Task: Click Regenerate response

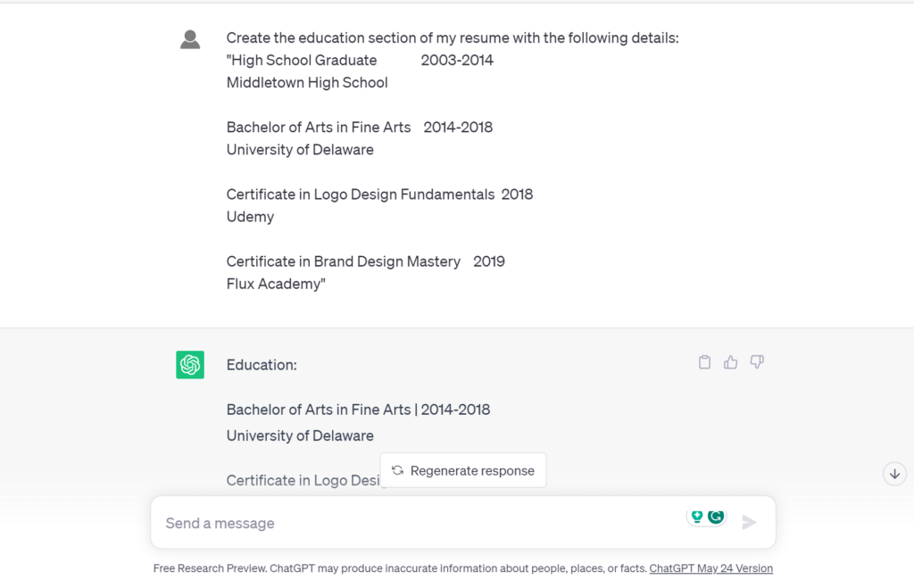Action: click(463, 470)
